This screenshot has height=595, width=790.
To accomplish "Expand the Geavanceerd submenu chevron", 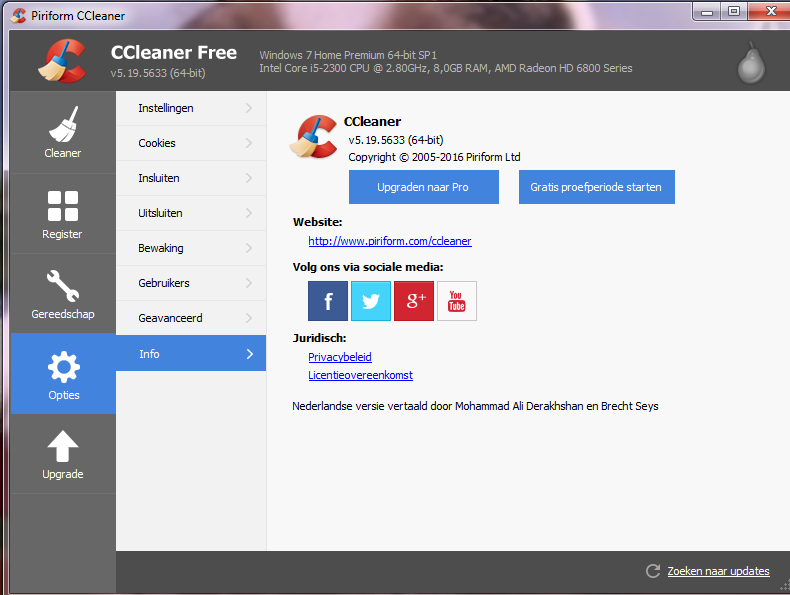I will tap(248, 318).
